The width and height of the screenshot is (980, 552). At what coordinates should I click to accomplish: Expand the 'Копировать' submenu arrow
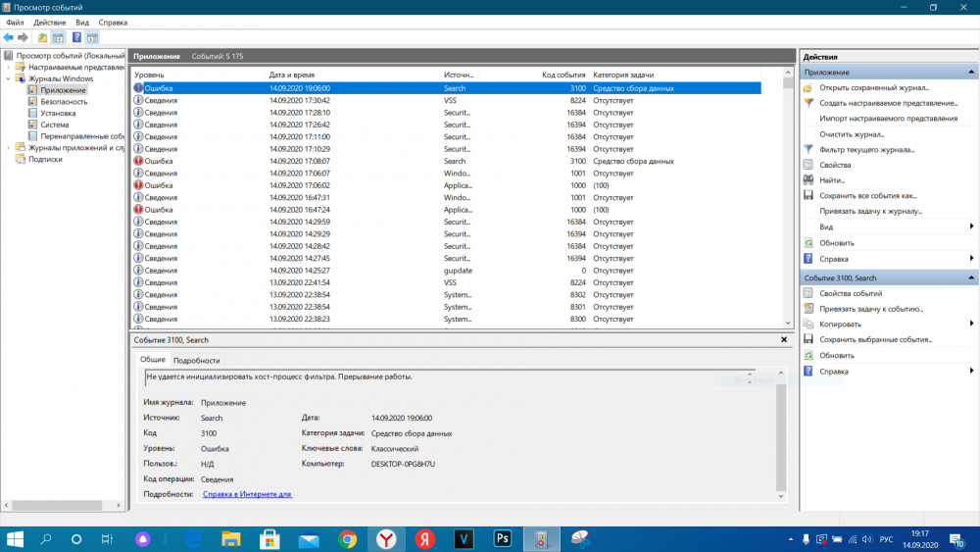(972, 324)
